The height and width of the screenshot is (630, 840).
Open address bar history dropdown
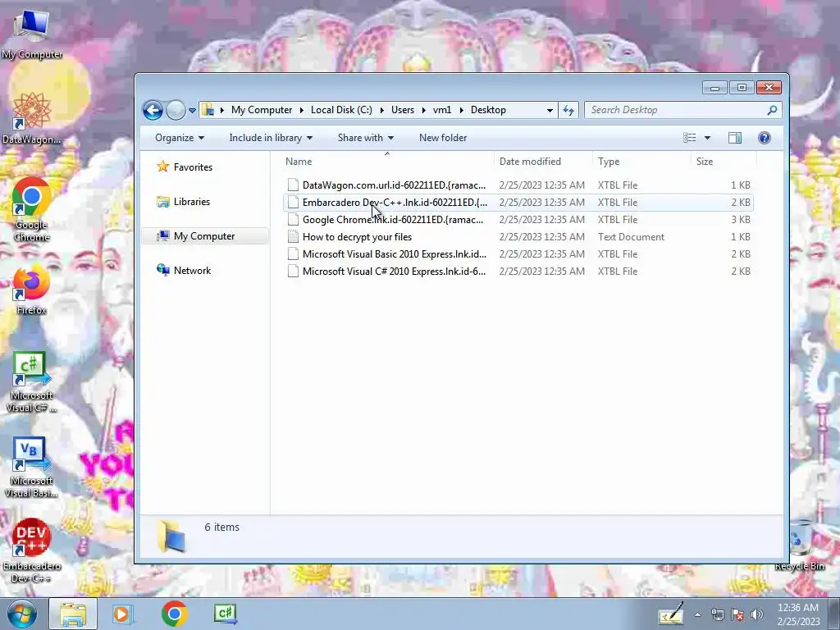(x=550, y=111)
